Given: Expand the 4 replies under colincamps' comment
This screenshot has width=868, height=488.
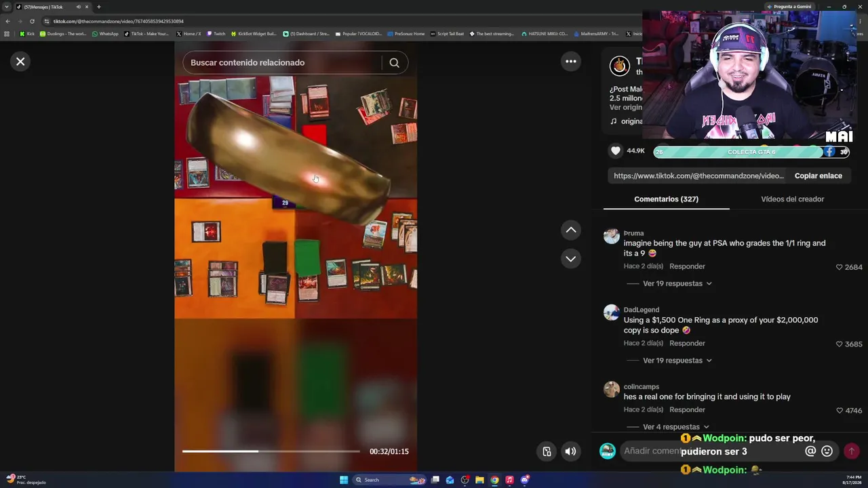Looking at the screenshot, I should (x=675, y=427).
